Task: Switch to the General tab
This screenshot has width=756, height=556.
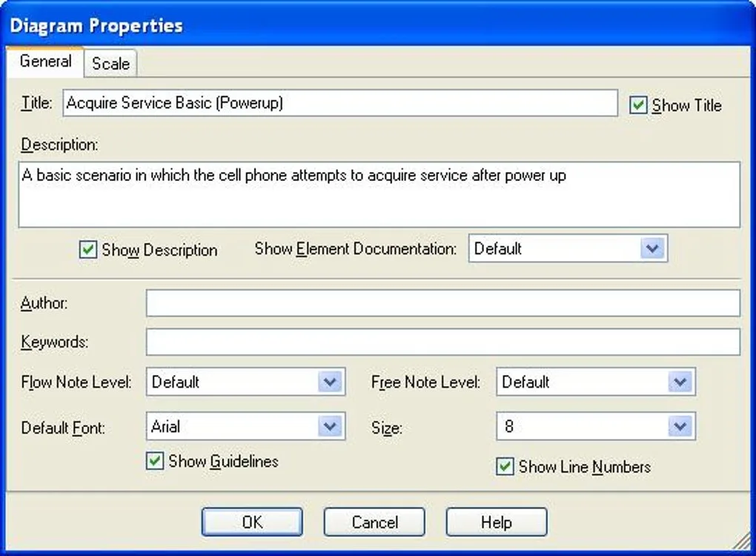Action: coord(45,62)
